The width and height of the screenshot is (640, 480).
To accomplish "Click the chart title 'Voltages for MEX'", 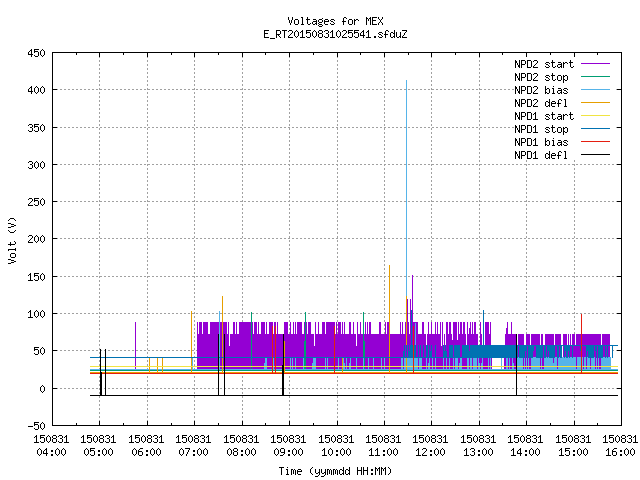I will click(335, 21).
